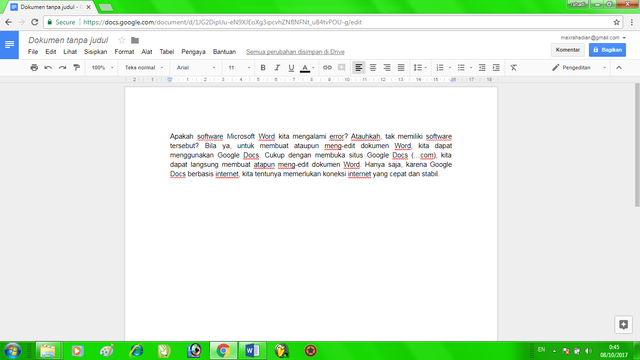
Task: Toggle italic formatting
Action: (x=277, y=68)
